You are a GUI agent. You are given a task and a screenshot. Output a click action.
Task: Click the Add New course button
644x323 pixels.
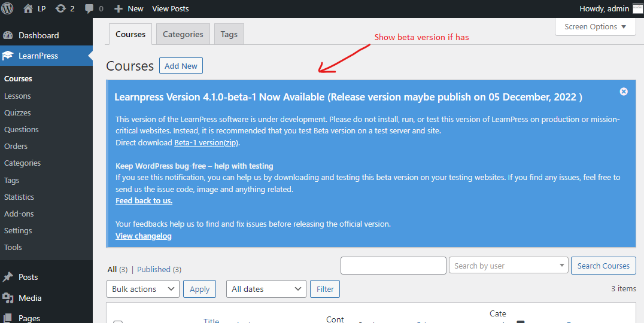181,66
